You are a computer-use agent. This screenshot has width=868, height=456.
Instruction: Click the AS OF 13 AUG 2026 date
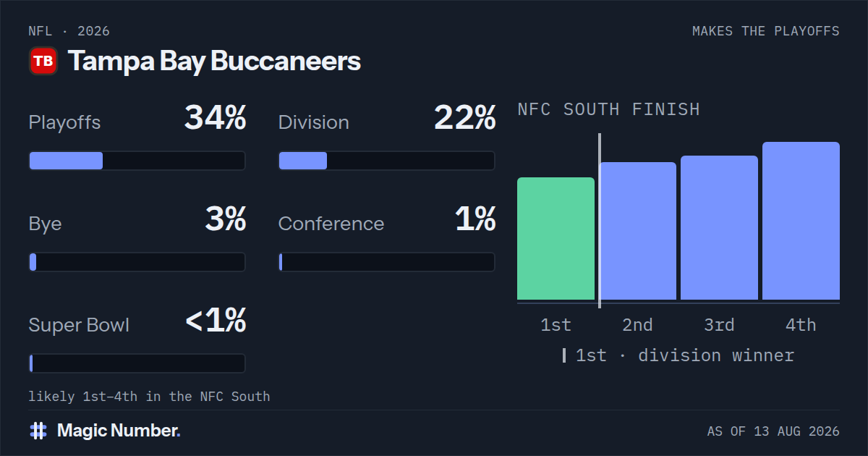coord(773,431)
